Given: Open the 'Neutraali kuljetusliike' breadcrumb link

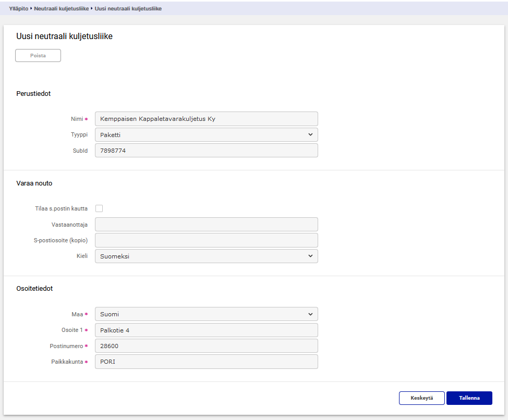Looking at the screenshot, I should coord(62,8).
